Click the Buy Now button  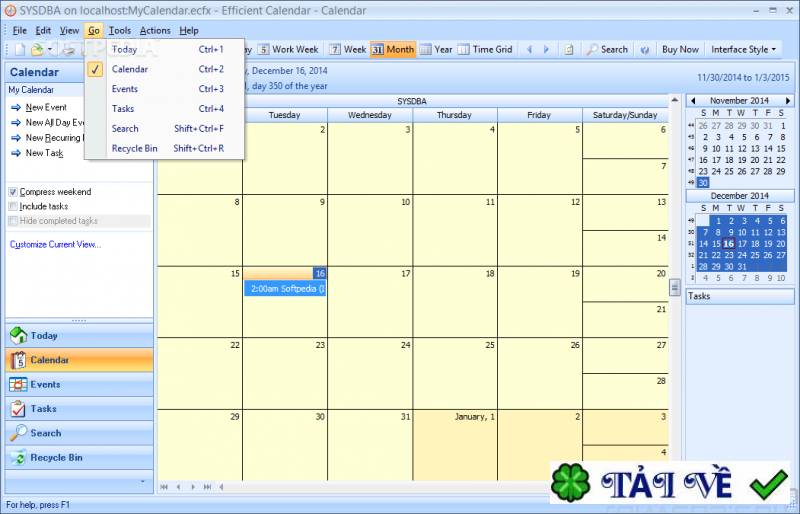(680, 50)
